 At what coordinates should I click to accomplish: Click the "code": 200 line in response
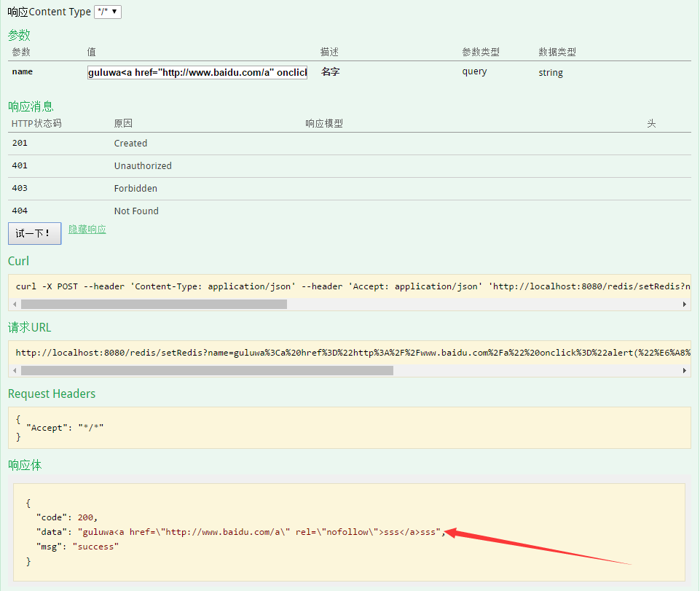coord(67,517)
